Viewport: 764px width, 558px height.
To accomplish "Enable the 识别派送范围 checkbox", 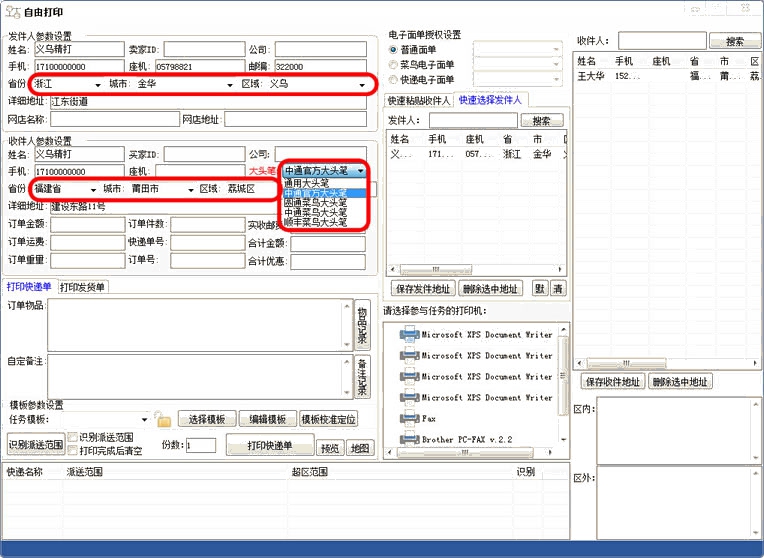I will click(72, 437).
